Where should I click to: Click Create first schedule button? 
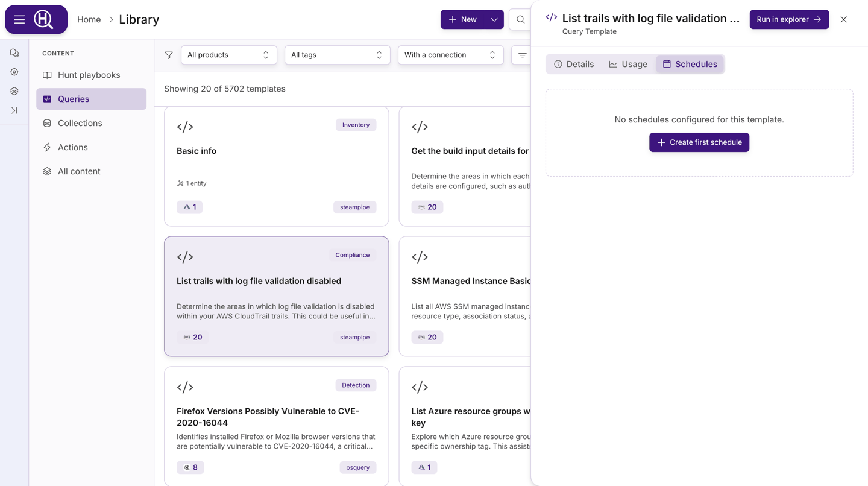click(699, 142)
